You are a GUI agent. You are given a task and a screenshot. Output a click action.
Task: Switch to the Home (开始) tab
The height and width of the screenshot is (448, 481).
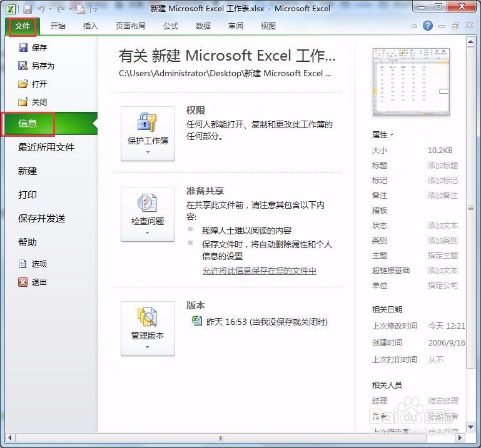point(58,26)
